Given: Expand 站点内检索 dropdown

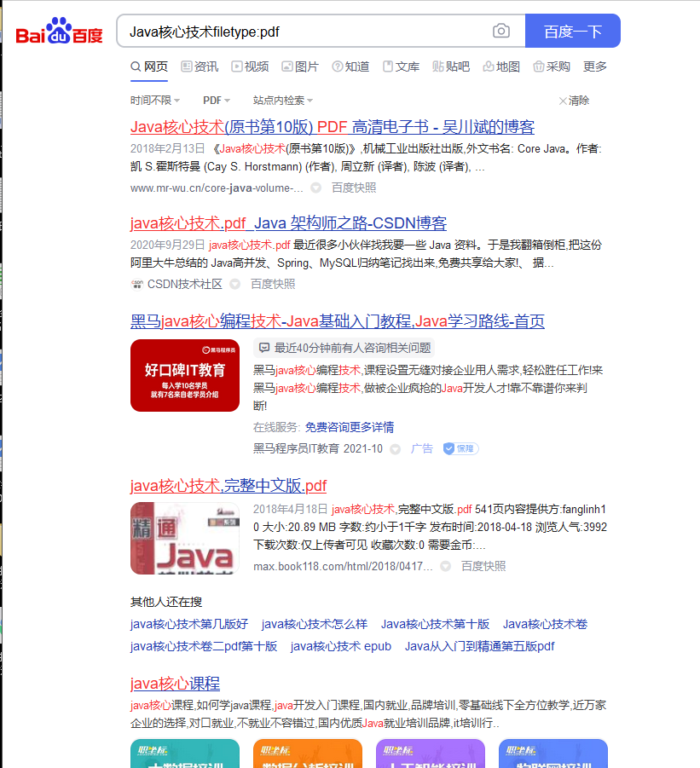Looking at the screenshot, I should [x=283, y=101].
